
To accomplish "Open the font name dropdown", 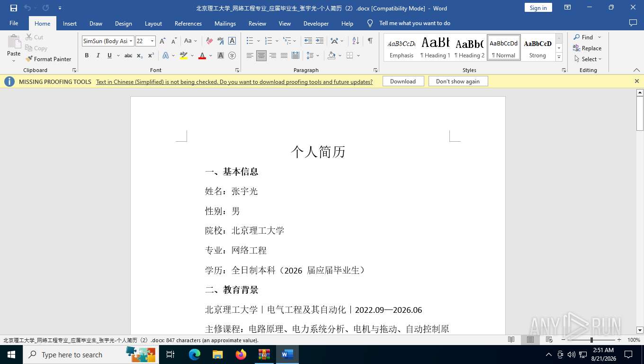I will (x=131, y=41).
